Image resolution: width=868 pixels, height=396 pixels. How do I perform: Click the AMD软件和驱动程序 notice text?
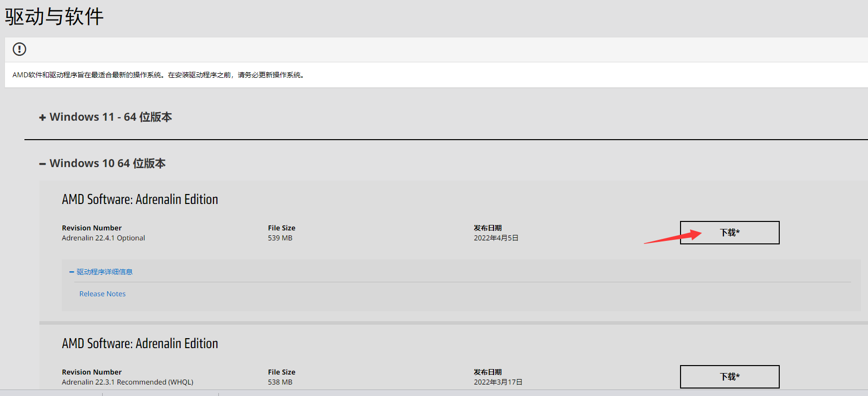tap(159, 75)
